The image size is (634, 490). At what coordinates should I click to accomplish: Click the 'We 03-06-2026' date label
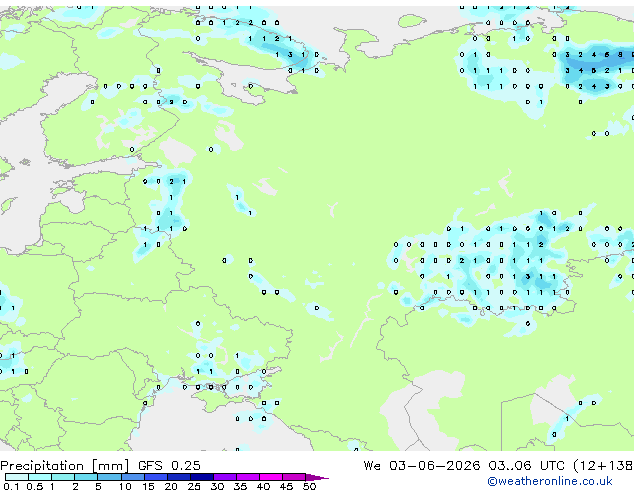pos(422,466)
